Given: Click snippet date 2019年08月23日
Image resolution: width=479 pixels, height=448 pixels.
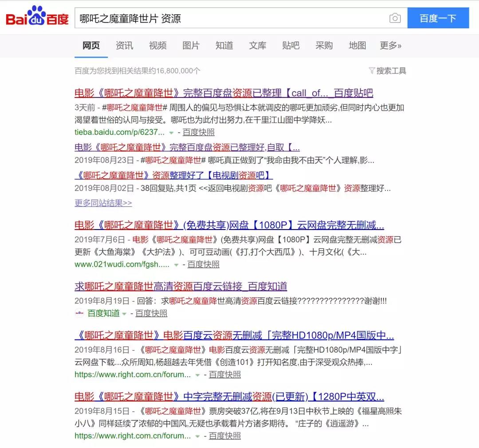Looking at the screenshot, I should pos(104,160).
